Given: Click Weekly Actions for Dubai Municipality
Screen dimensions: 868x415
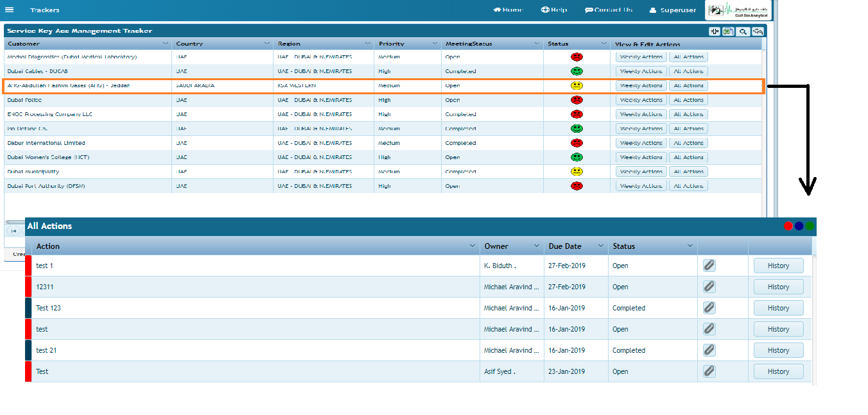Looking at the screenshot, I should [x=641, y=171].
